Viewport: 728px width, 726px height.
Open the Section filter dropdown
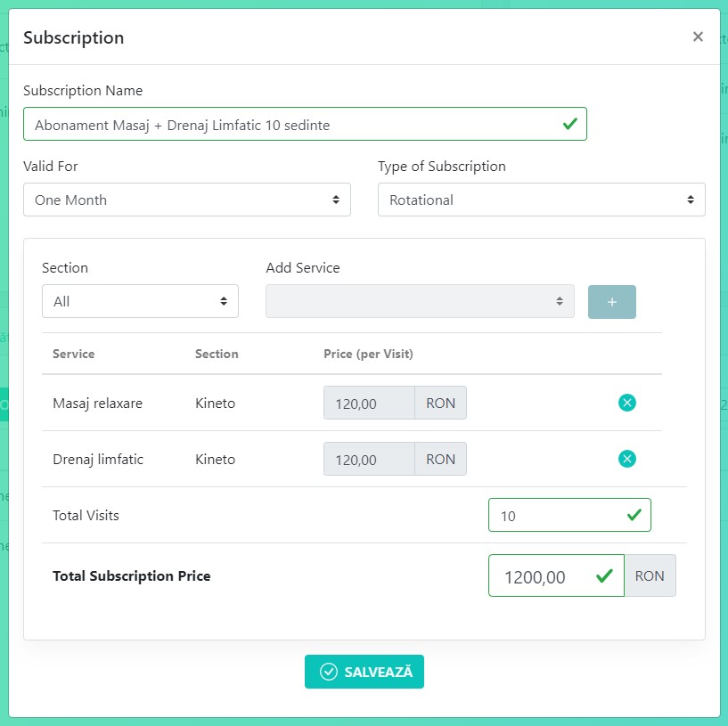click(140, 301)
